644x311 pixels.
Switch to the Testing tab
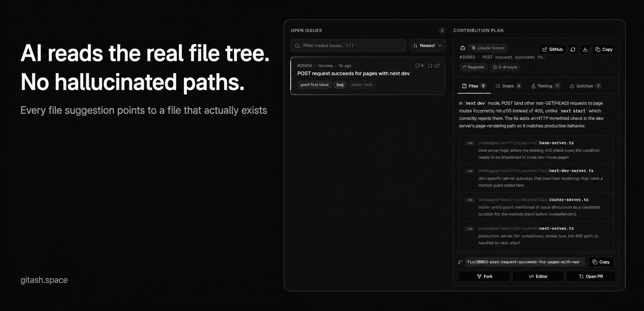pos(546,86)
